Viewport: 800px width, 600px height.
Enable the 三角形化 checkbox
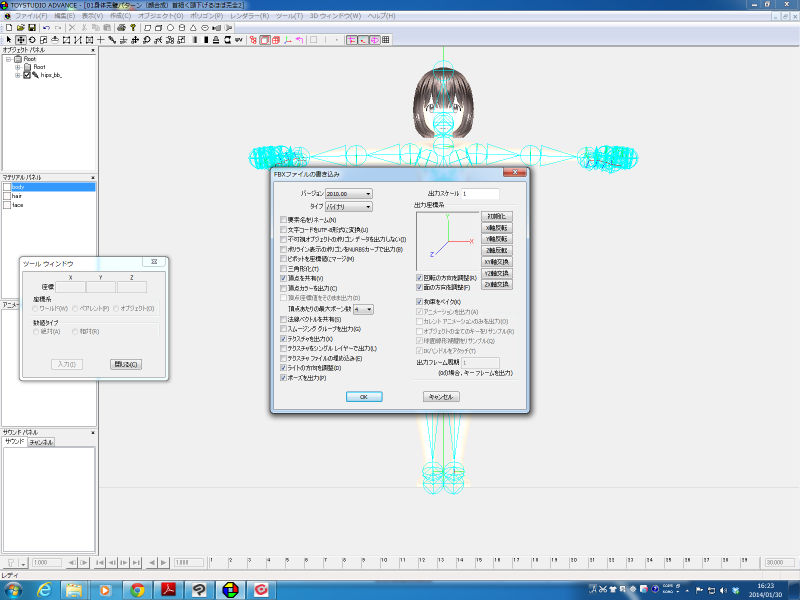tap(284, 269)
